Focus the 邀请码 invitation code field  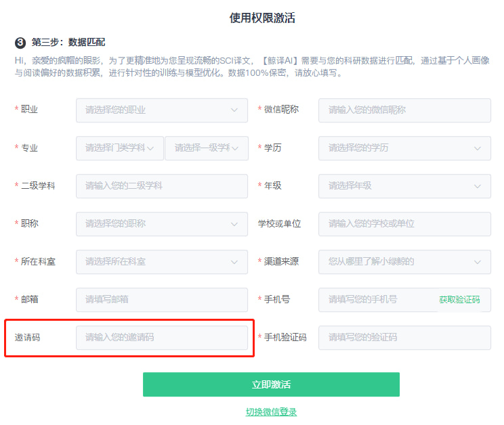click(x=162, y=338)
